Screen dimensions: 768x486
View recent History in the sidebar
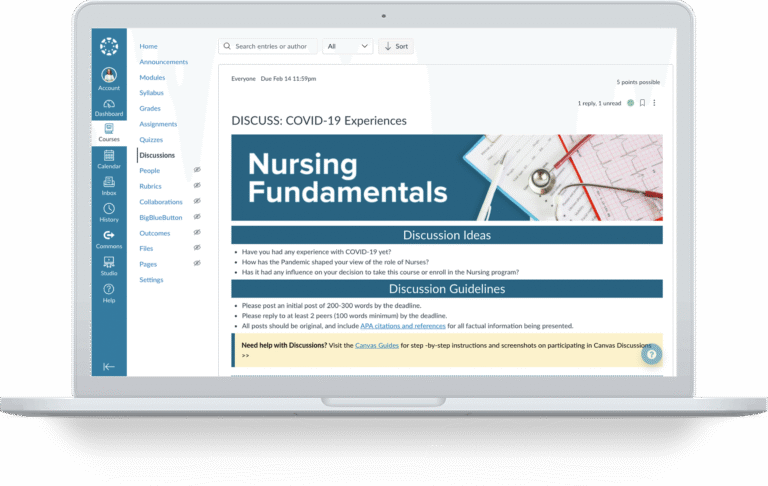pos(109,212)
